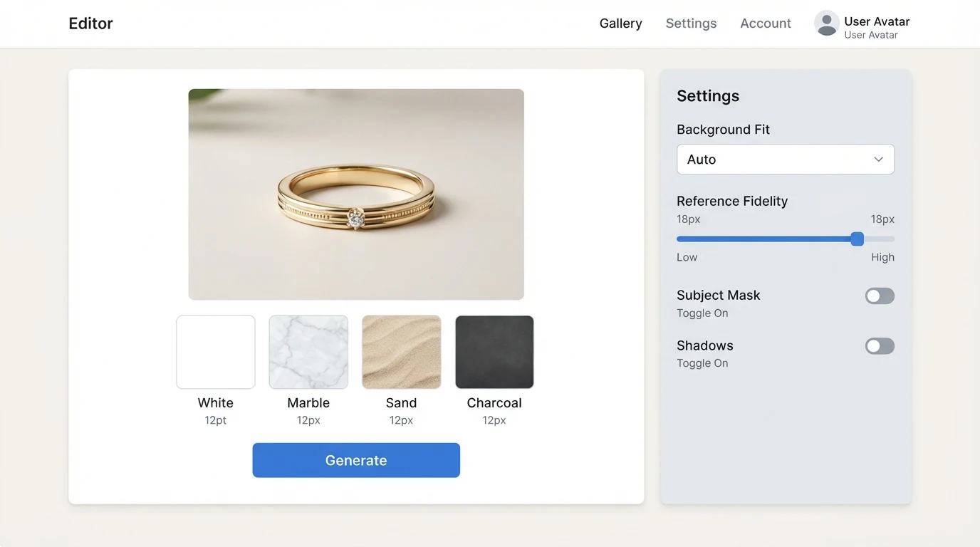The height and width of the screenshot is (547, 980).
Task: Click the user avatar profile icon
Action: 826,24
